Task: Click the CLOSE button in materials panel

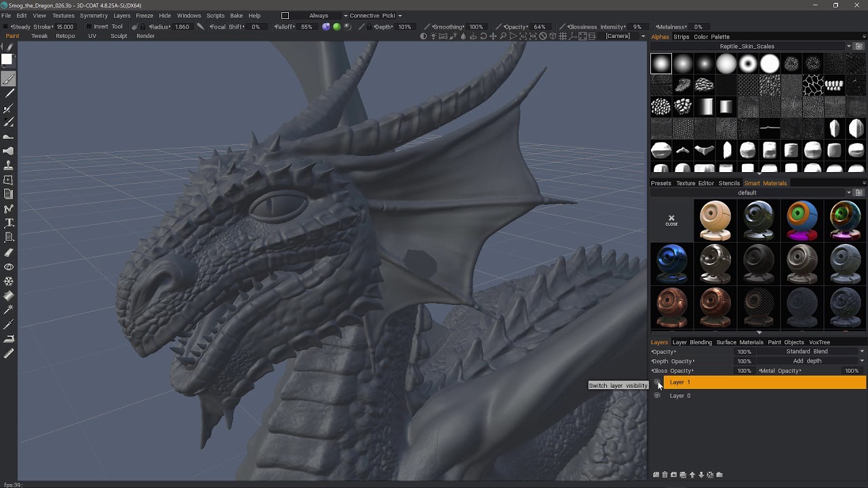Action: coord(671,220)
